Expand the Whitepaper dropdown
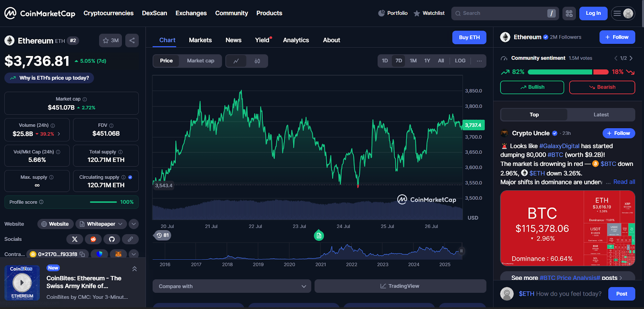Viewport: 644px width, 309px height. pos(101,224)
